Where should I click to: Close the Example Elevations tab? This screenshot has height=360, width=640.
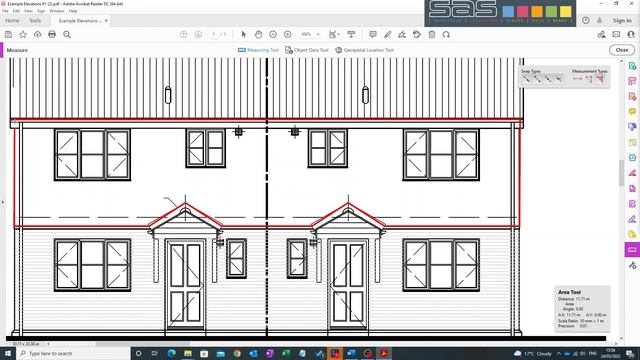[106, 20]
